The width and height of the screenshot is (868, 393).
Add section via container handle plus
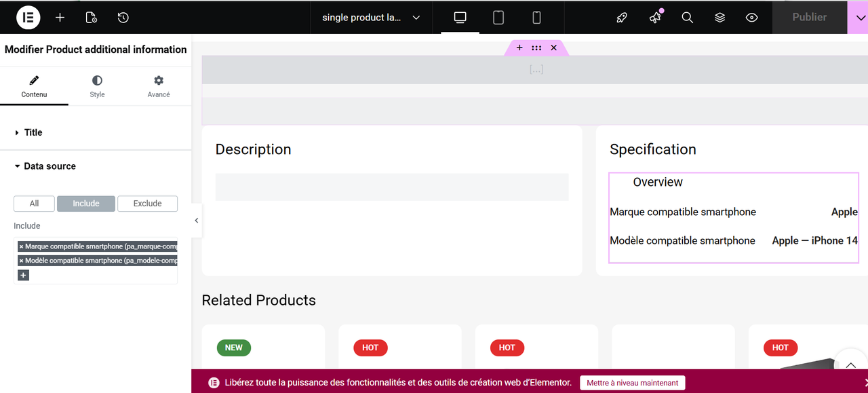tap(519, 48)
